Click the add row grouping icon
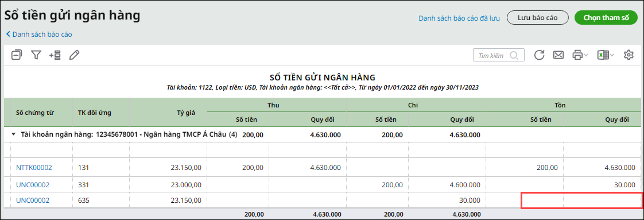Image resolution: width=644 pixels, height=220 pixels. 55,55
